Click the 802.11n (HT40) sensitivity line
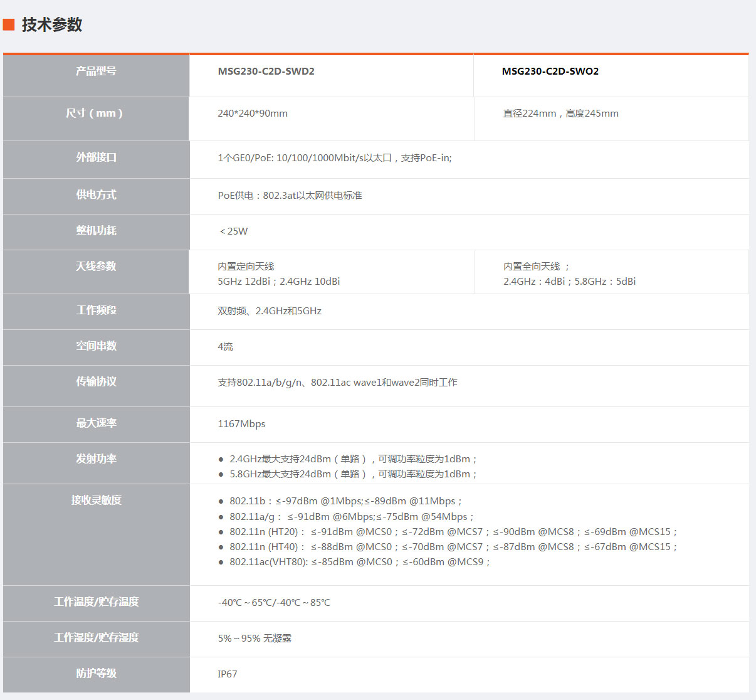This screenshot has width=756, height=700. (x=454, y=547)
